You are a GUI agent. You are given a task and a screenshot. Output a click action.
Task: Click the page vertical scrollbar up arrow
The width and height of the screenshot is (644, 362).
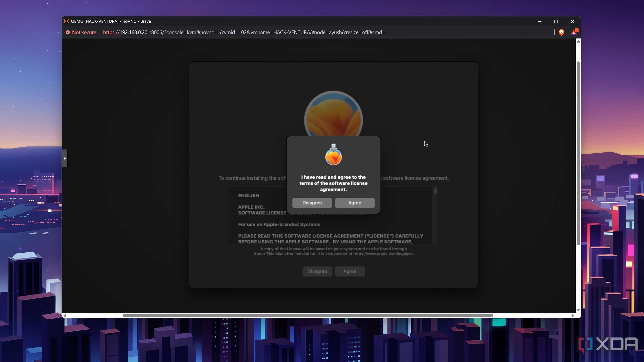(578, 41)
